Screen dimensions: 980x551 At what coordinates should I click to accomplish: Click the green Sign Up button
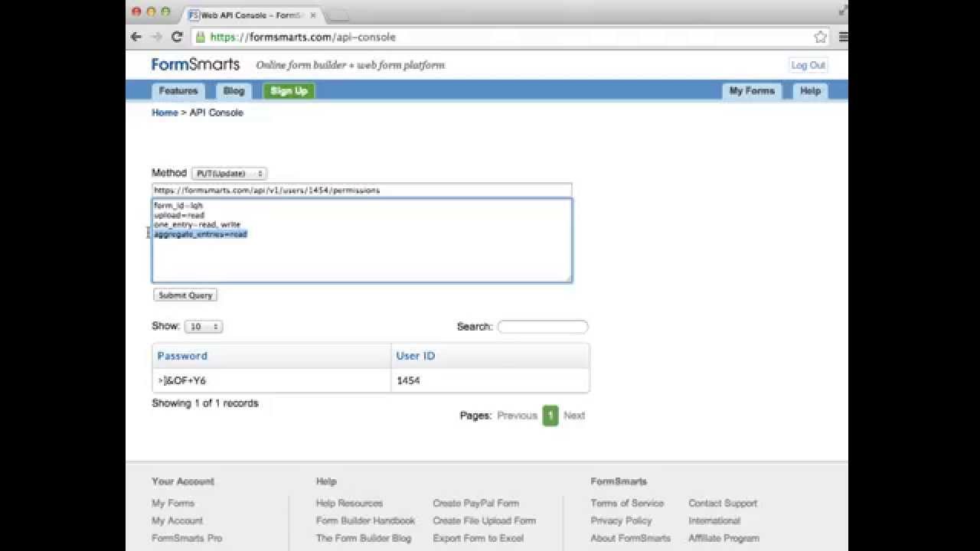(x=289, y=90)
